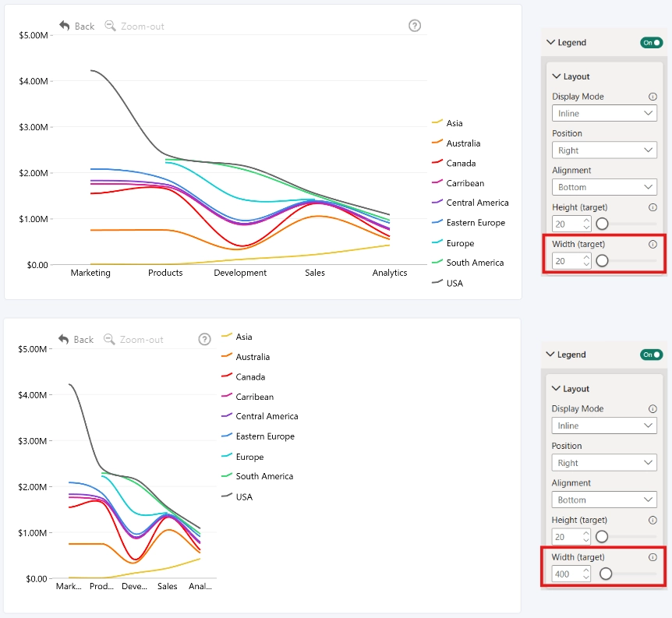Click the Canada legend entry in the bottom chart

243,376
